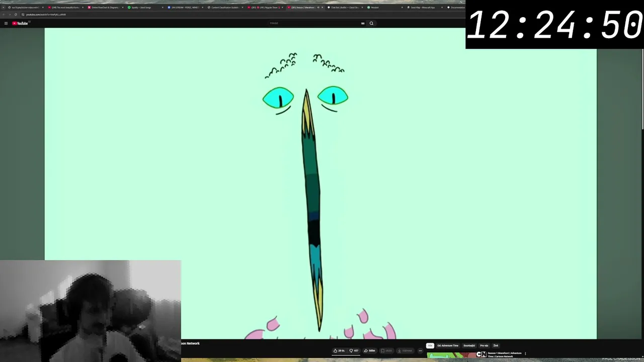Click the search magnifier button

[371, 23]
